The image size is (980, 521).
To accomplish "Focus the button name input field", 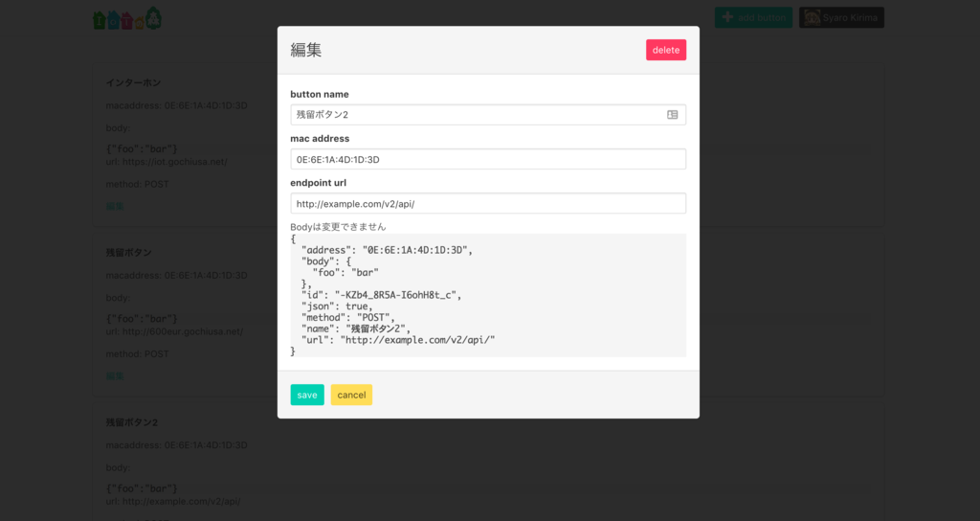I will 488,115.
